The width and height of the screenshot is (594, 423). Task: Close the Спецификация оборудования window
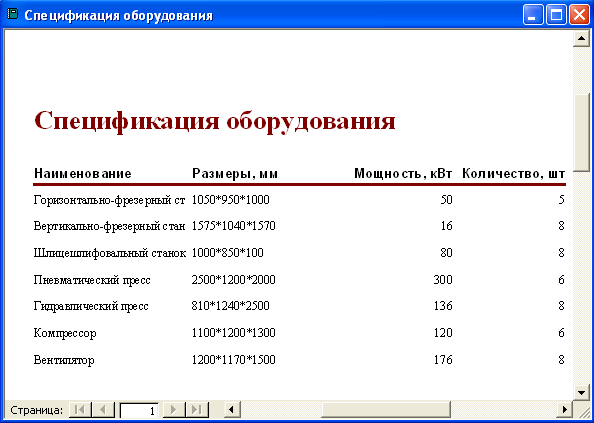[579, 15]
